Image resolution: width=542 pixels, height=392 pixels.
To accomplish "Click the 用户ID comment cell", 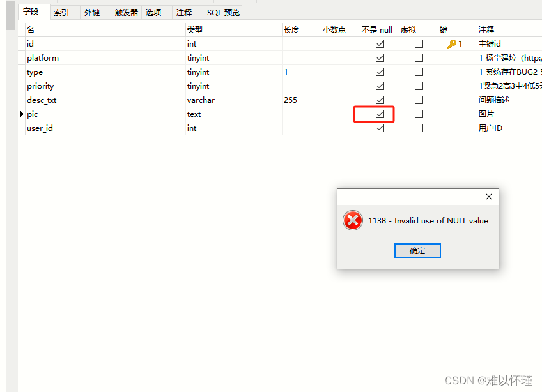I will tap(509, 128).
